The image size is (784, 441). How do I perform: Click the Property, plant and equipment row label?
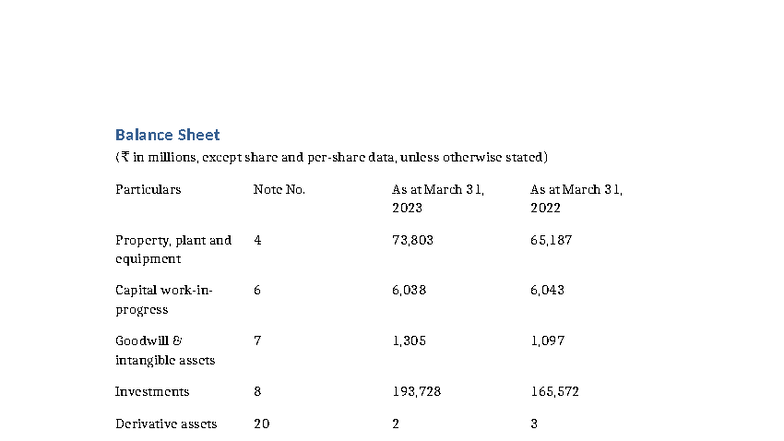[174, 249]
